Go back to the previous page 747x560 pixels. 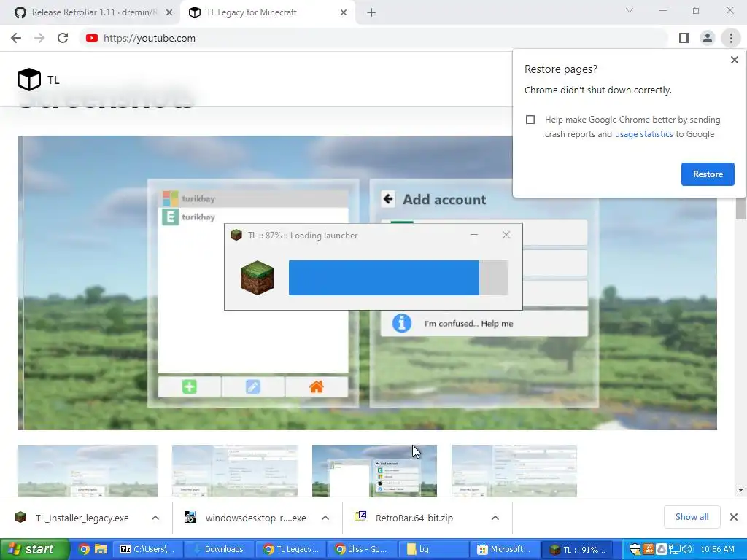[x=16, y=38]
